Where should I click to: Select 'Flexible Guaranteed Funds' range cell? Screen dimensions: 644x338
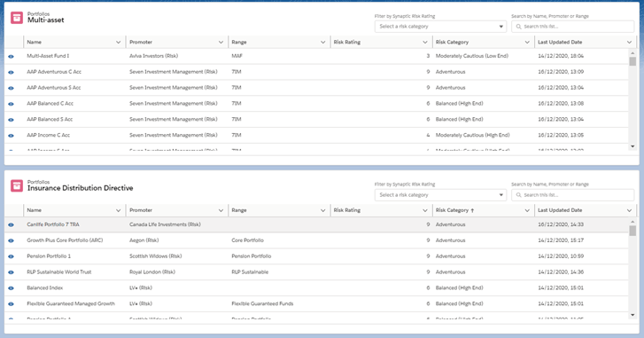point(262,303)
